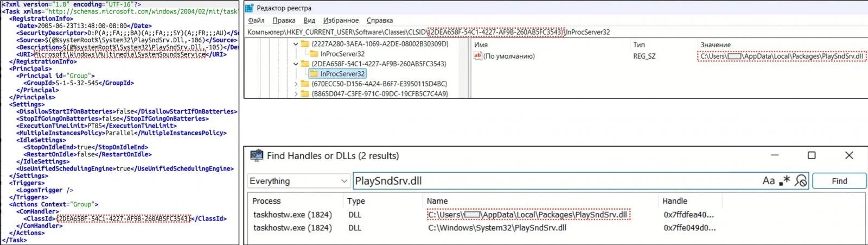Toggle the search filter option beside regex
The image size is (868, 245).
click(x=801, y=181)
